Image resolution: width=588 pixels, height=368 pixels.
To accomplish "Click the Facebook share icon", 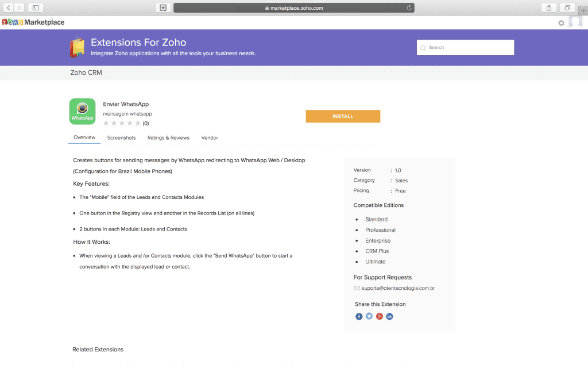I will pos(359,316).
